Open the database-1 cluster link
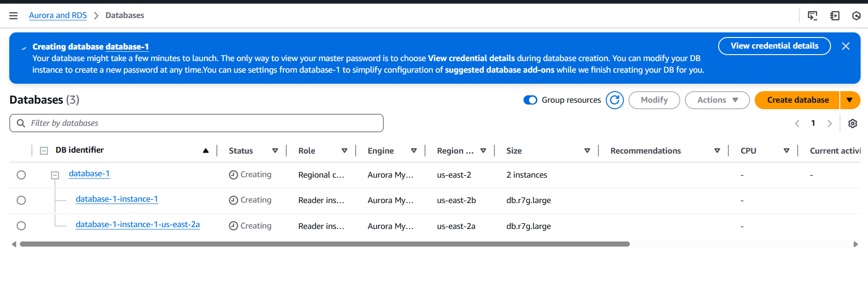868x297 pixels. click(89, 173)
